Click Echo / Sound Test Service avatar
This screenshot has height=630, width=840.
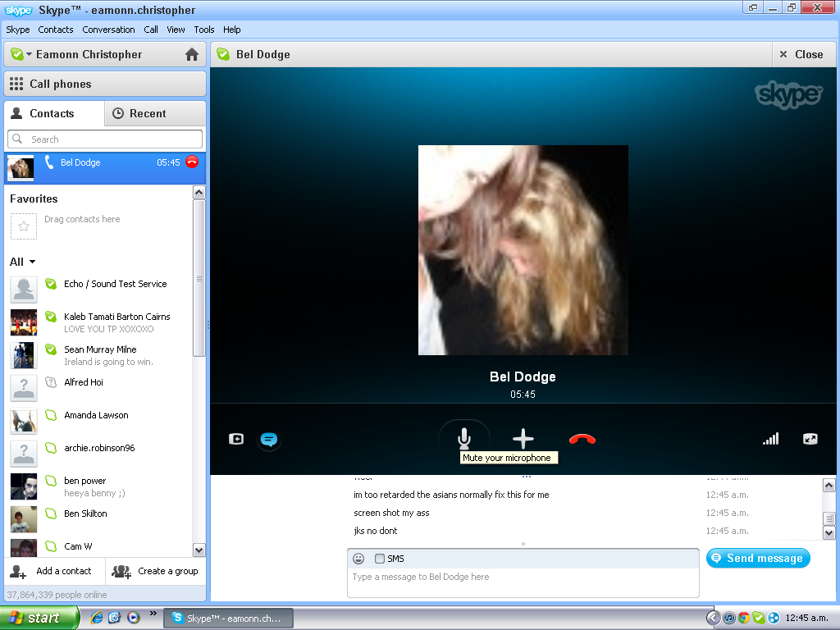point(24,290)
